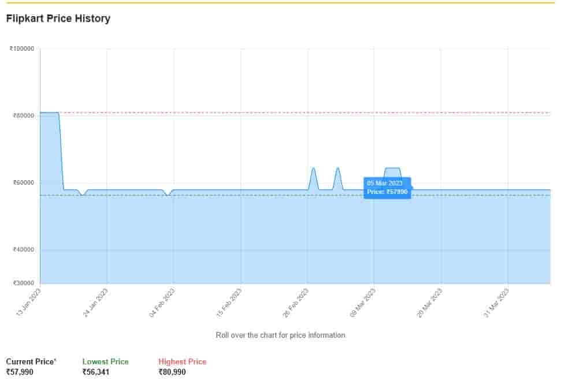Click the ₹80000 y-axis label
This screenshot has height=392, width=579.
[24, 116]
